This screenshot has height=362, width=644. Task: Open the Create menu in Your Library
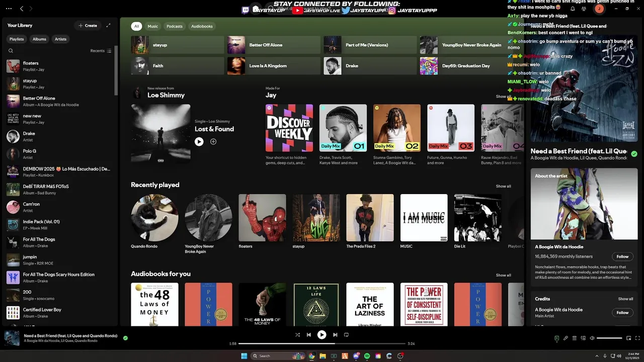pos(88,26)
